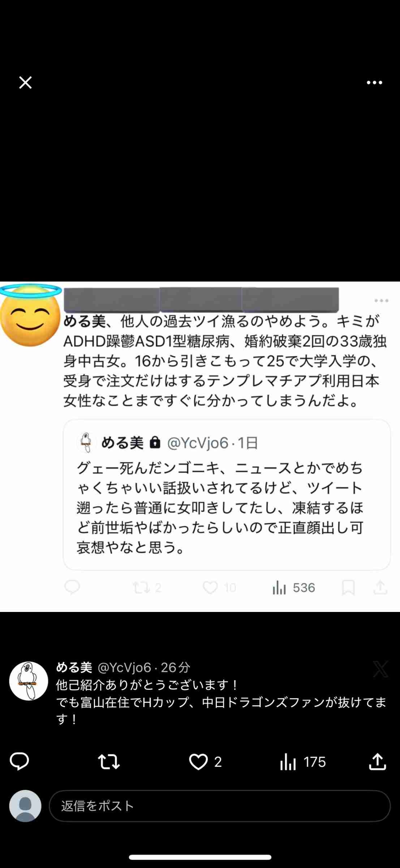This screenshot has height=868, width=400.
Task: Tap the quoted tweet by める美
Action: 227,494
